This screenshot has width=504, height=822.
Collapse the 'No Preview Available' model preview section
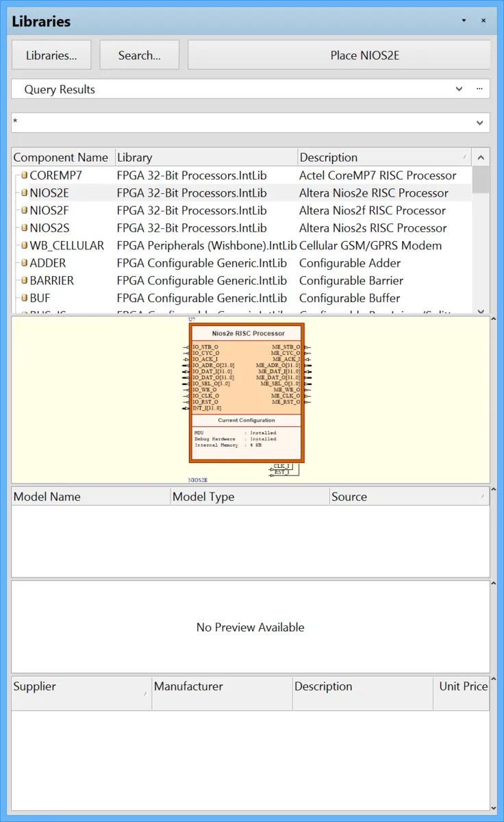[492, 584]
